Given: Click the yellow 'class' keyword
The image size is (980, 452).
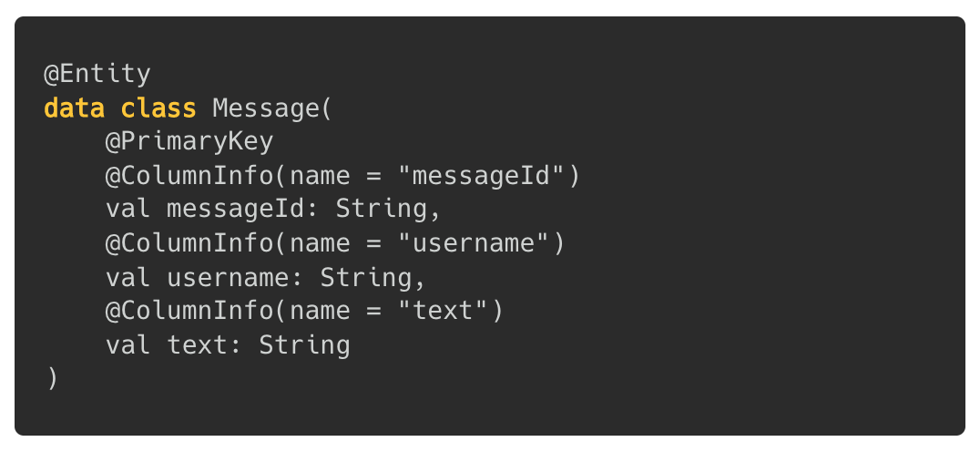Looking at the screenshot, I should pos(158,108).
